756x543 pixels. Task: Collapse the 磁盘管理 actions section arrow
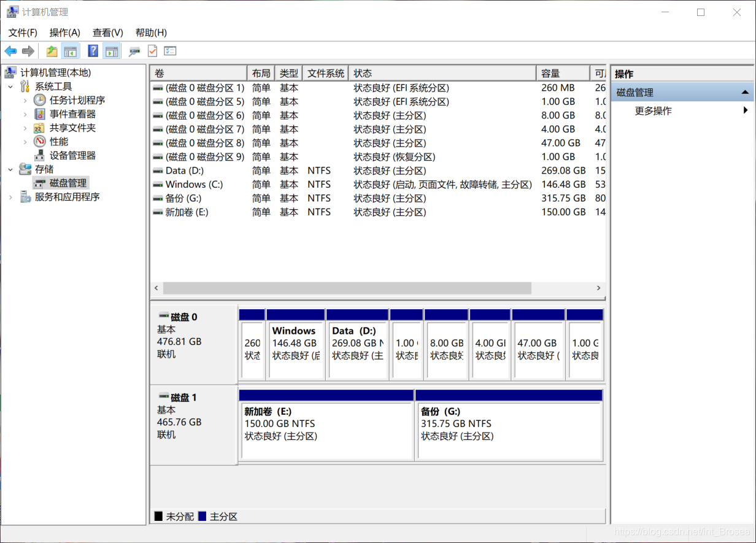click(x=745, y=92)
